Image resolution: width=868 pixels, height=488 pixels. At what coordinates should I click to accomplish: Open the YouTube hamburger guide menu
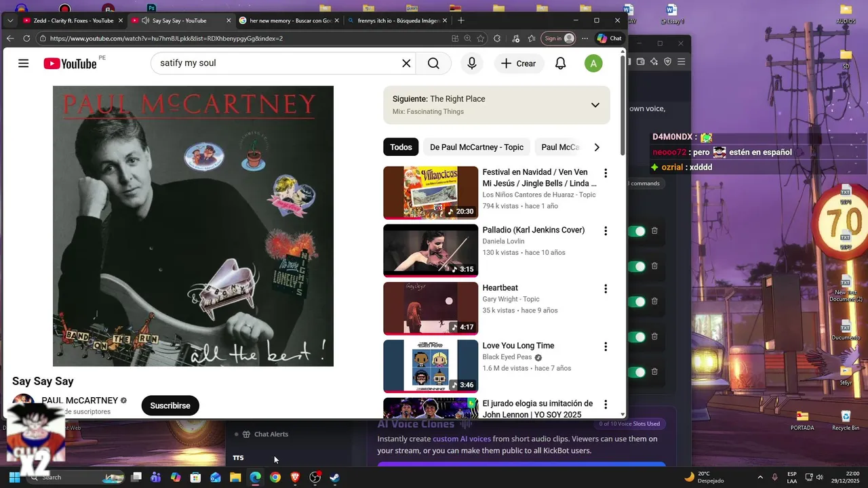[24, 64]
